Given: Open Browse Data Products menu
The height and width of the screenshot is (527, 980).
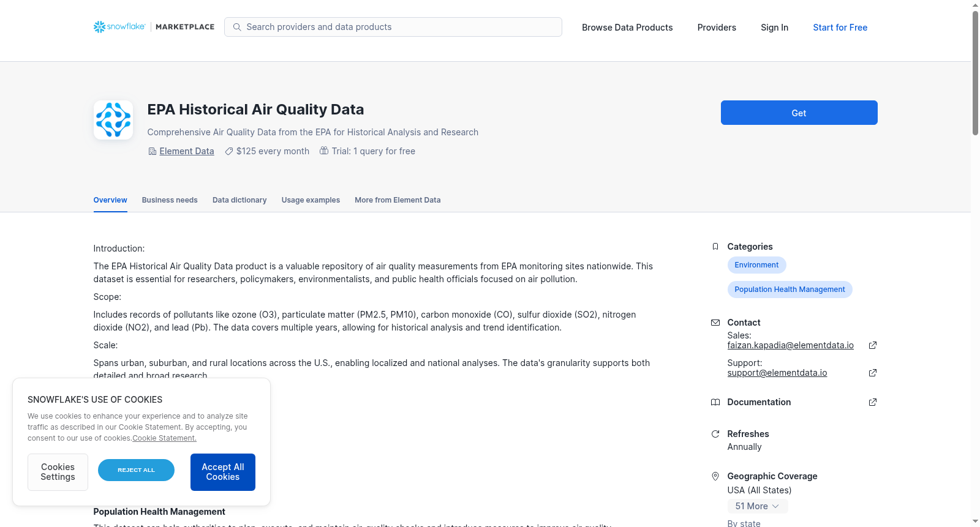Looking at the screenshot, I should (x=627, y=28).
